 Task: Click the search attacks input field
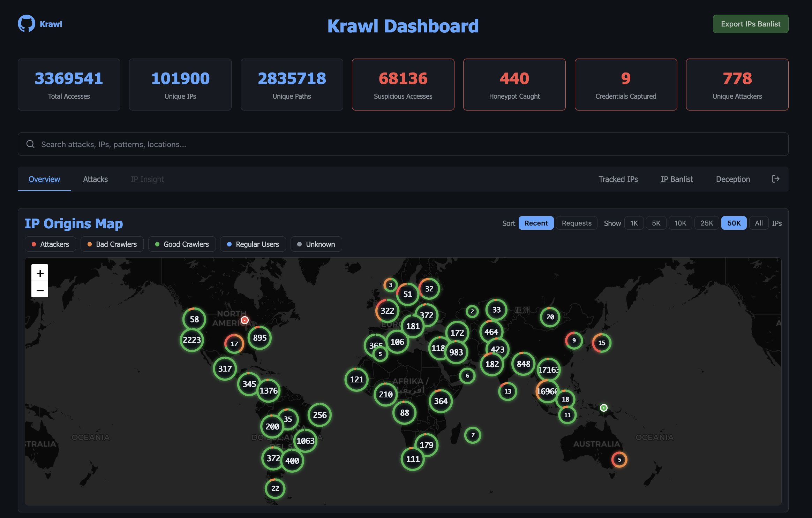click(403, 144)
